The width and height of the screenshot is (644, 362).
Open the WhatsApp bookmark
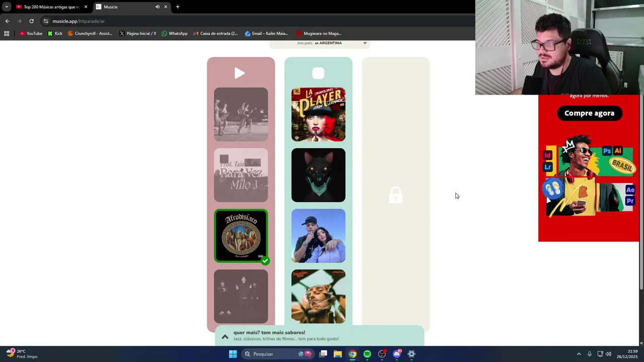pyautogui.click(x=175, y=34)
